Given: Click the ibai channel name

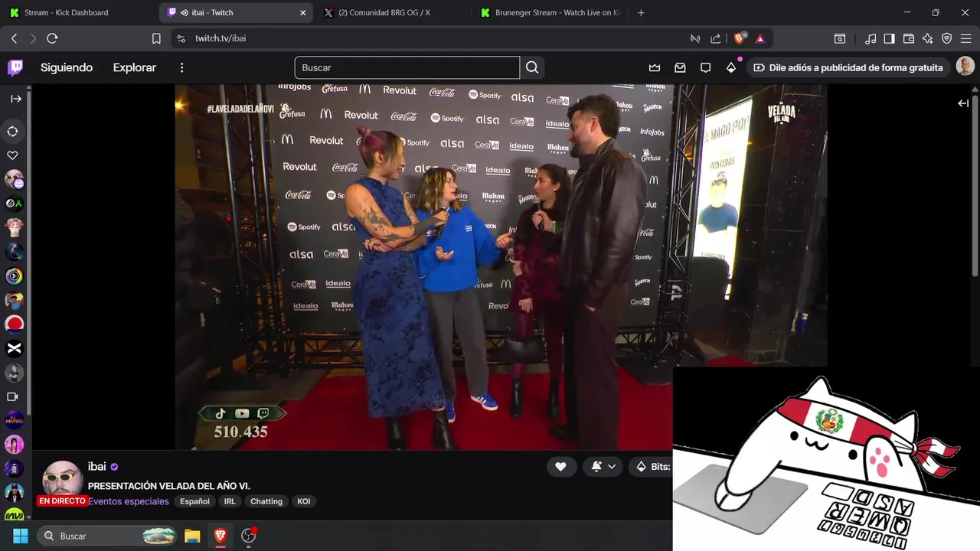Looking at the screenshot, I should point(97,466).
